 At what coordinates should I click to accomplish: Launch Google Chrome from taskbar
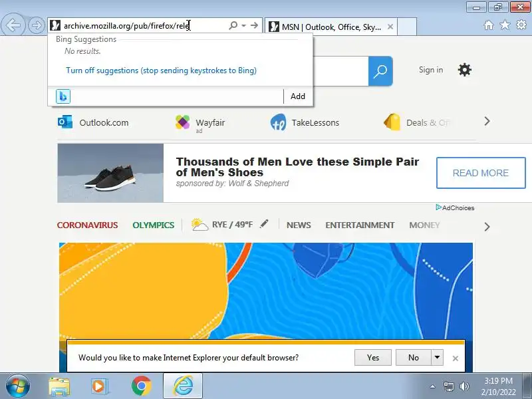pyautogui.click(x=141, y=386)
